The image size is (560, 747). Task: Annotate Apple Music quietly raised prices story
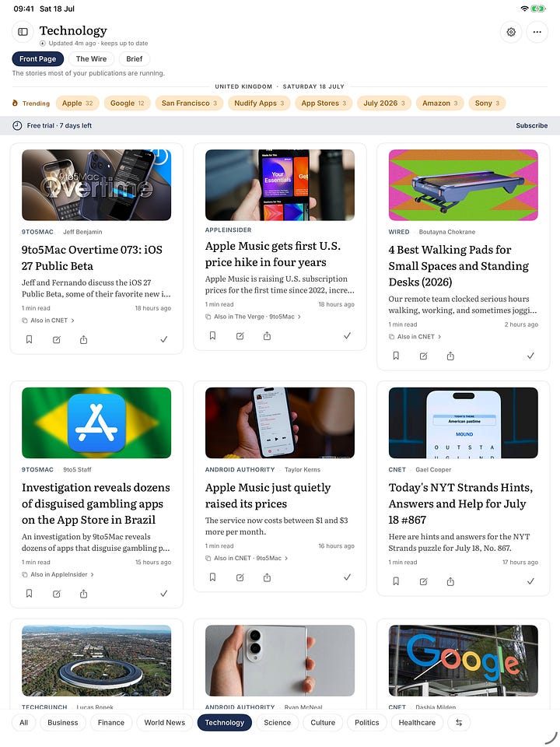pos(240,577)
